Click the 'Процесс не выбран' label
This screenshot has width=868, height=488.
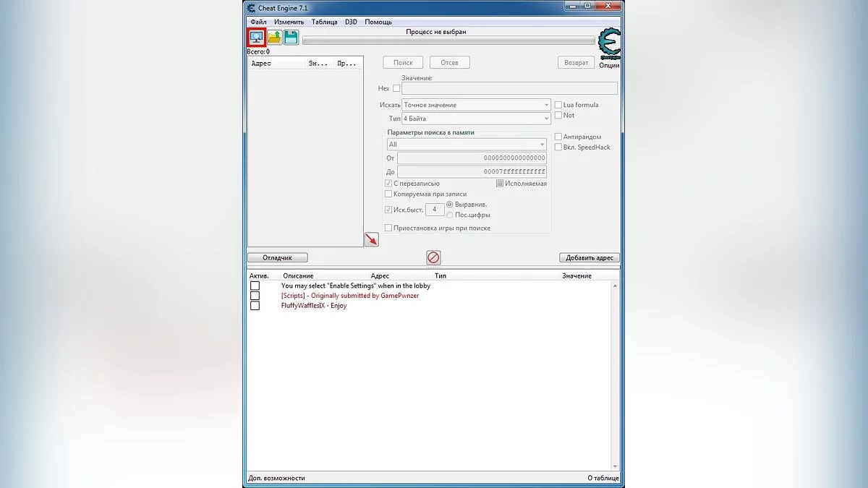(x=436, y=32)
